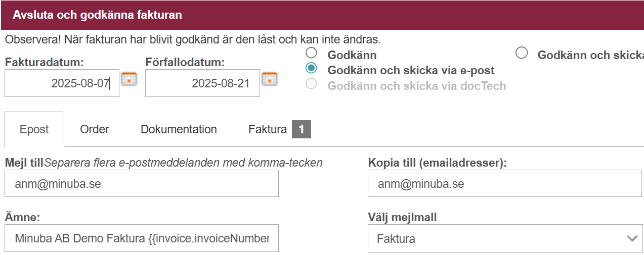Click the Kopia till email field
Viewport: 644px width, 255px height.
pos(505,183)
